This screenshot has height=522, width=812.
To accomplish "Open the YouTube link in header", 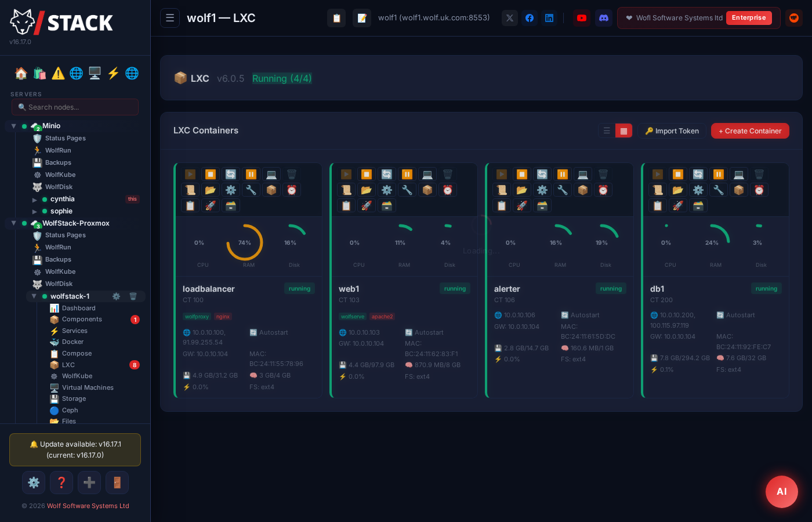I will coord(582,18).
